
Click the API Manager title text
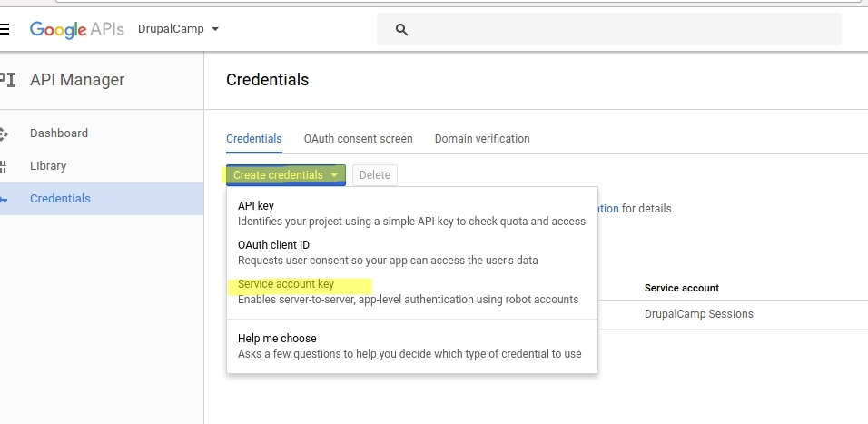click(x=77, y=80)
